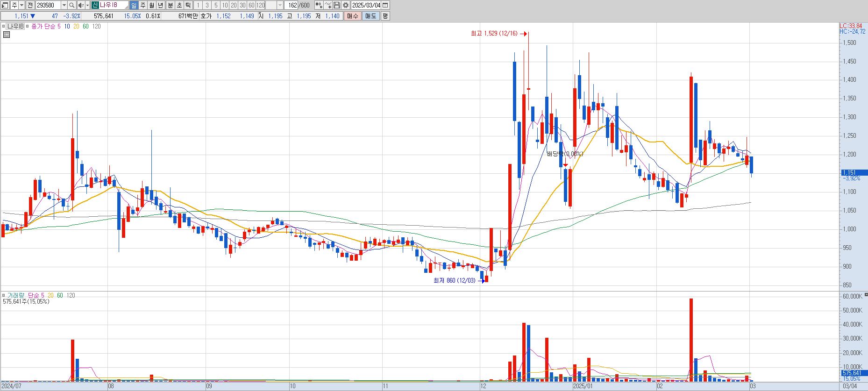Click the speaker sound icon
This screenshot has height=391, width=868.
pos(81,5)
